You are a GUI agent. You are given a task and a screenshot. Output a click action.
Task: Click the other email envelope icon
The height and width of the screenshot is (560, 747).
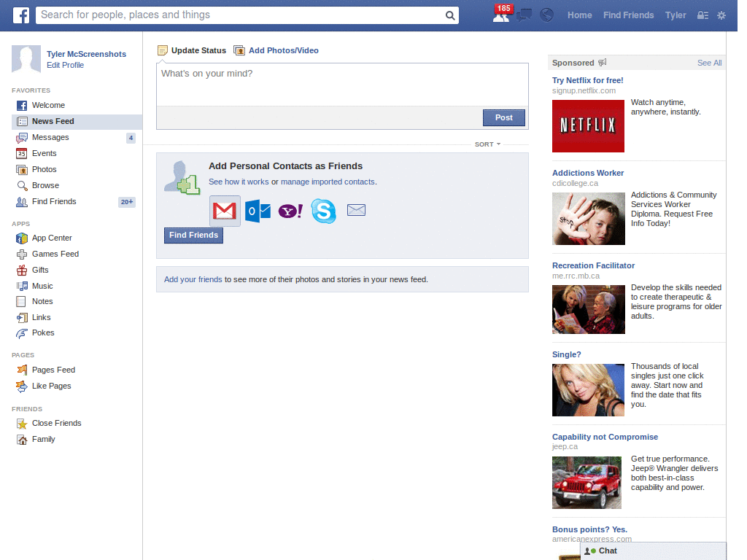tap(356, 209)
